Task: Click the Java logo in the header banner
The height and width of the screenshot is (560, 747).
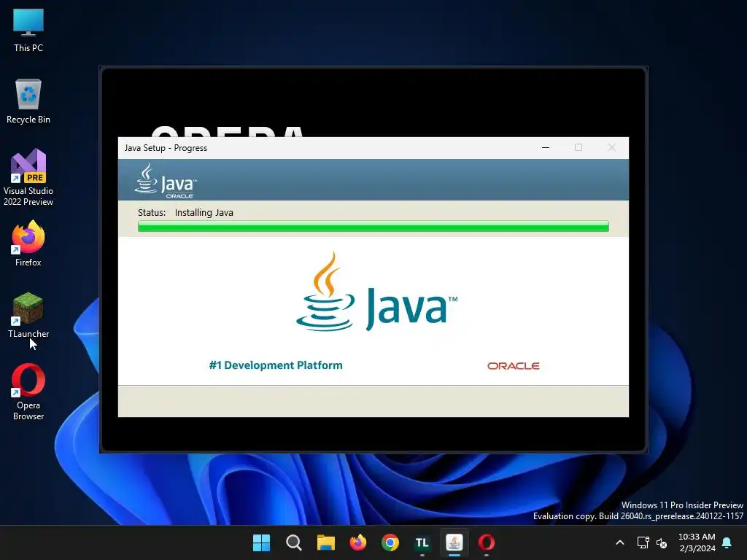Action: [x=166, y=181]
